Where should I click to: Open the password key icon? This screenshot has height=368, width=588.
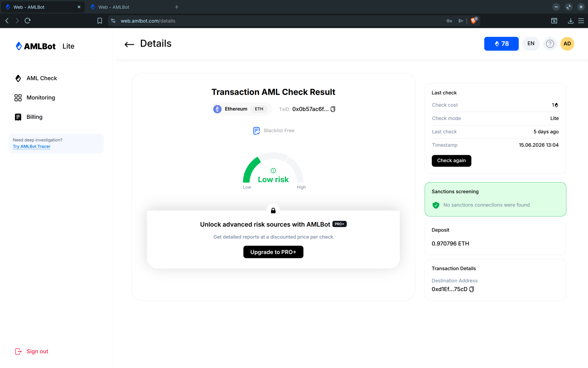449,21
